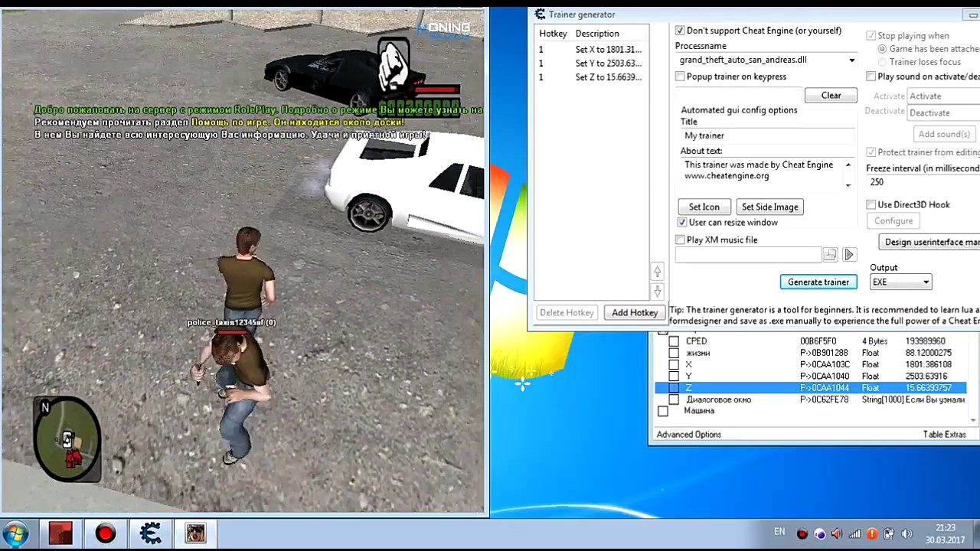Open the red square app in taskbar
Screen dimensions: 980x551
click(60, 533)
